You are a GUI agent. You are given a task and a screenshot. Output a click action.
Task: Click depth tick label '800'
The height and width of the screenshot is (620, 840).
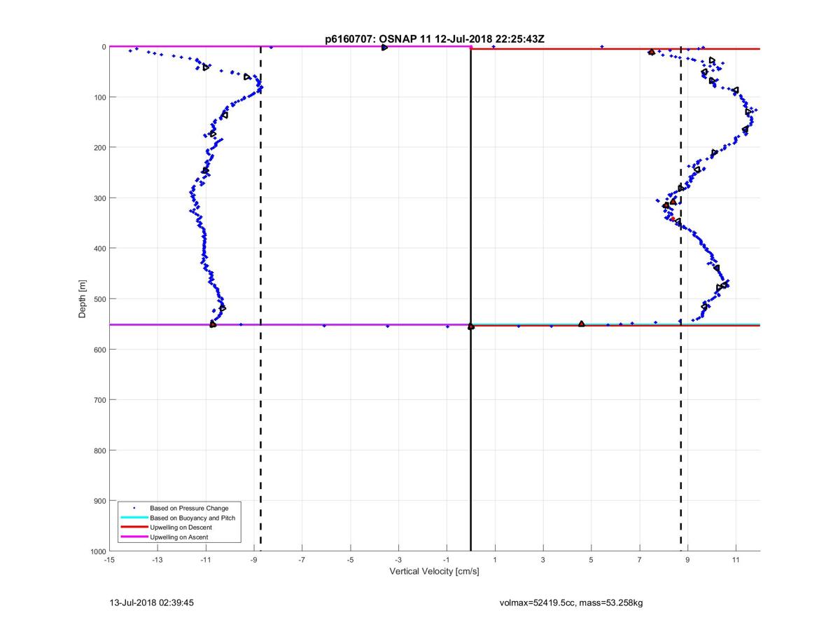[99, 450]
